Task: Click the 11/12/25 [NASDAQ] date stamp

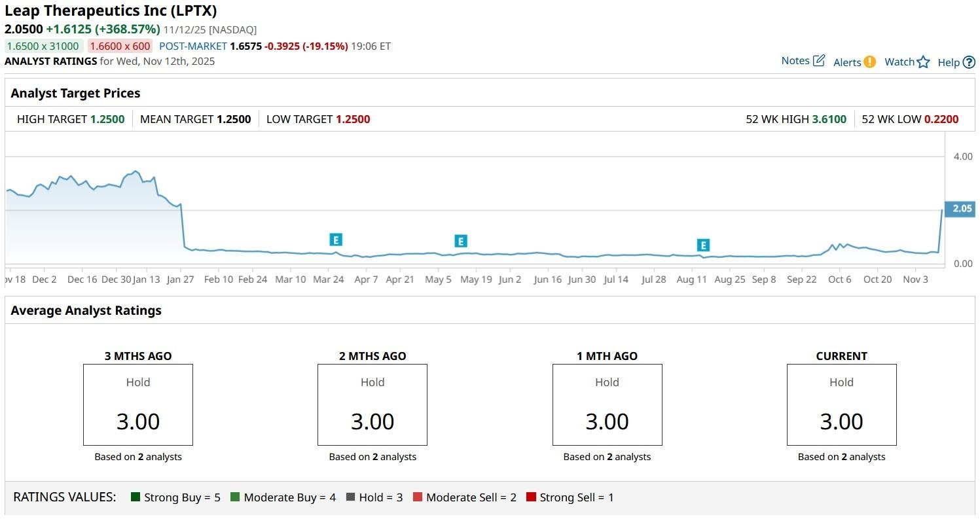Action: coord(210,29)
